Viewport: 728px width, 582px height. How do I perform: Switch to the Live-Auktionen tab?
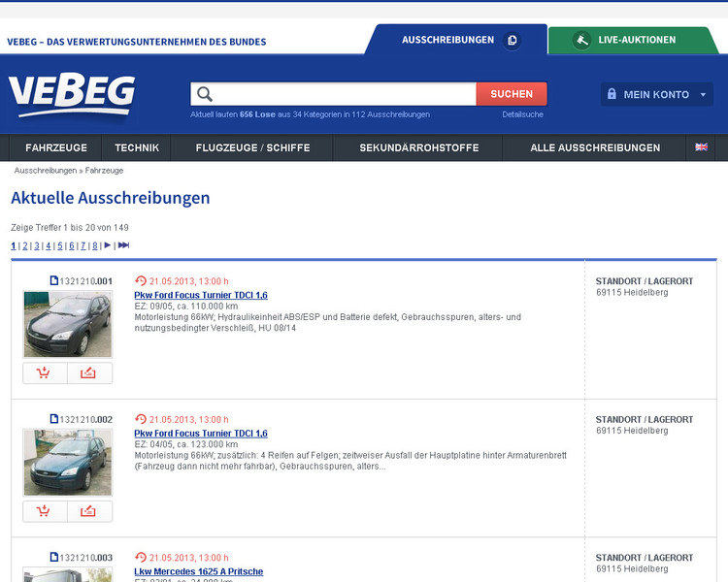point(633,41)
